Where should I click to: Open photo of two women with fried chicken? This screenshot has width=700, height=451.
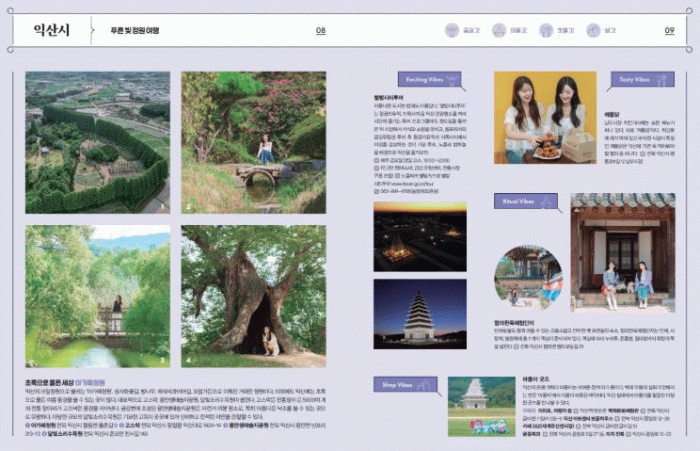click(x=544, y=117)
